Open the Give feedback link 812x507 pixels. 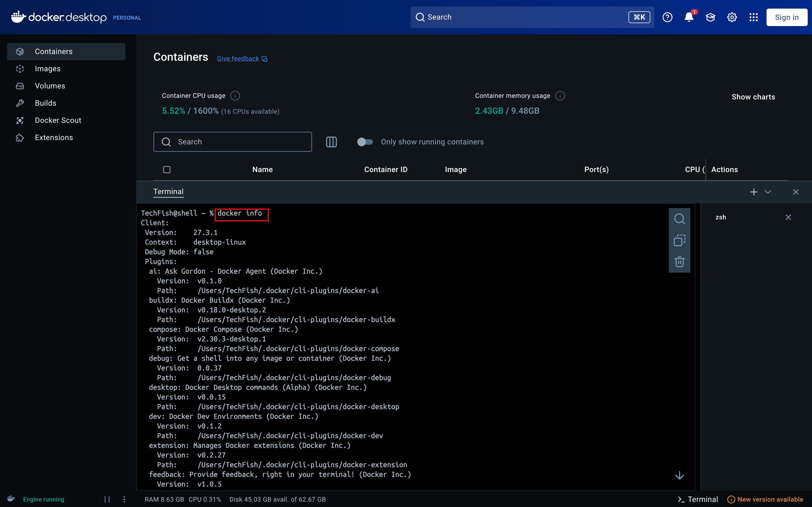242,59
